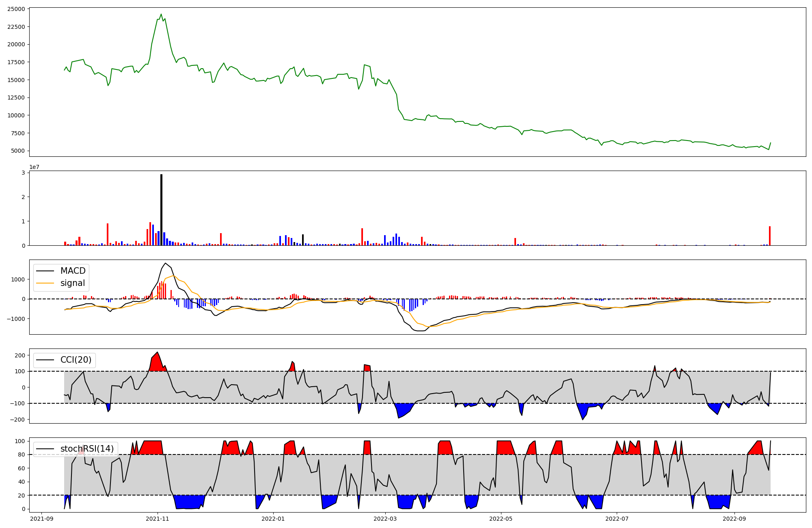Click the -200 tick on the CCI axis

point(18,420)
